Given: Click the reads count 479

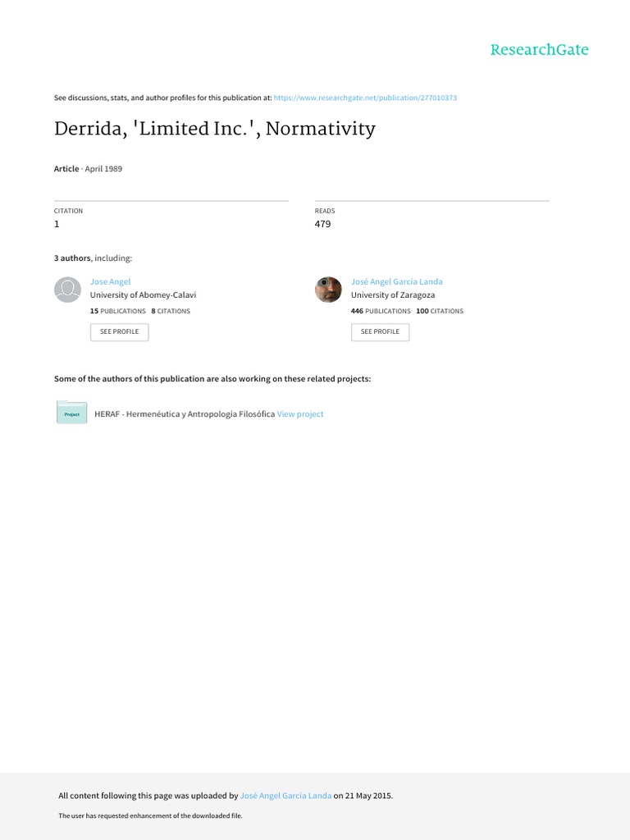Looking at the screenshot, I should (322, 224).
